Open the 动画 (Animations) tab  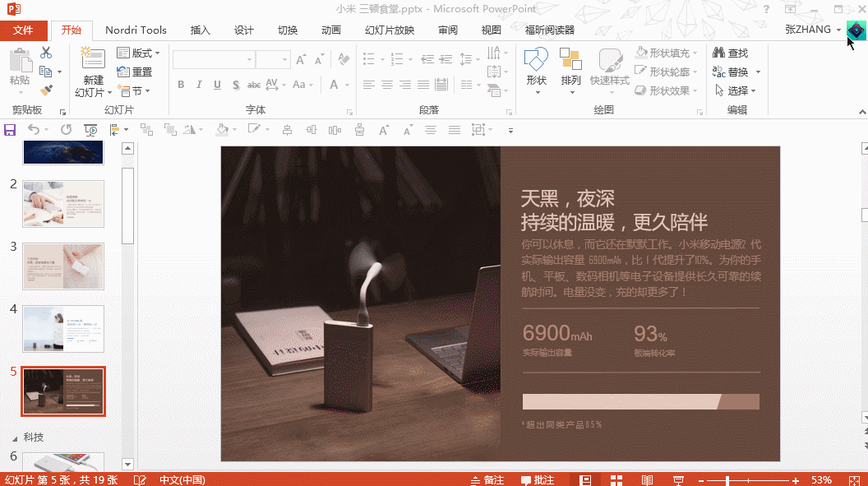pos(331,30)
